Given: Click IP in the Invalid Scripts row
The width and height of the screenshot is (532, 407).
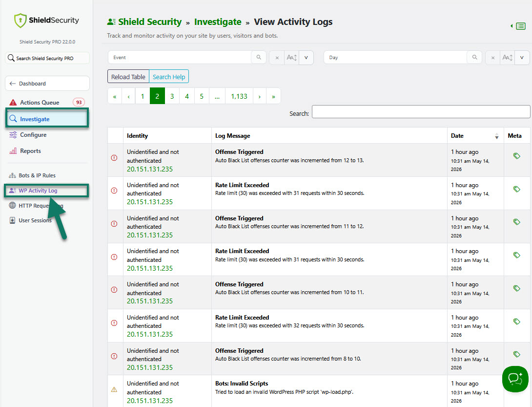Looking at the screenshot, I should click(150, 401).
